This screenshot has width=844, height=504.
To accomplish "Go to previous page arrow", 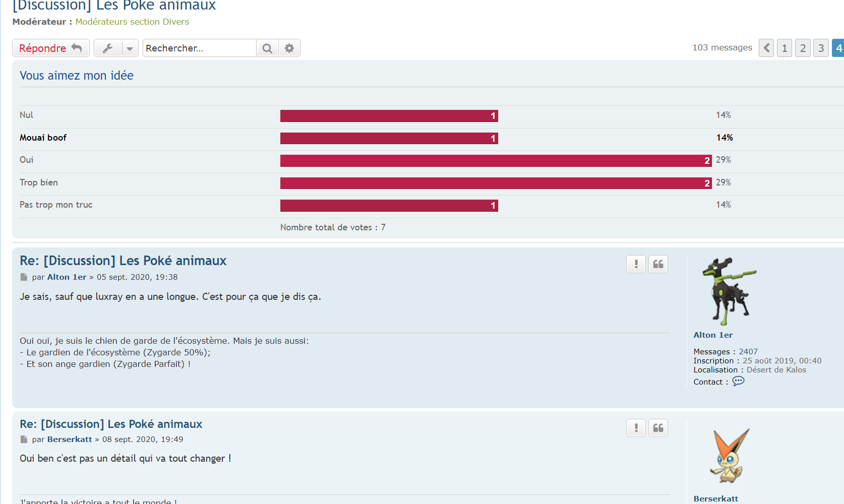I will pos(766,48).
